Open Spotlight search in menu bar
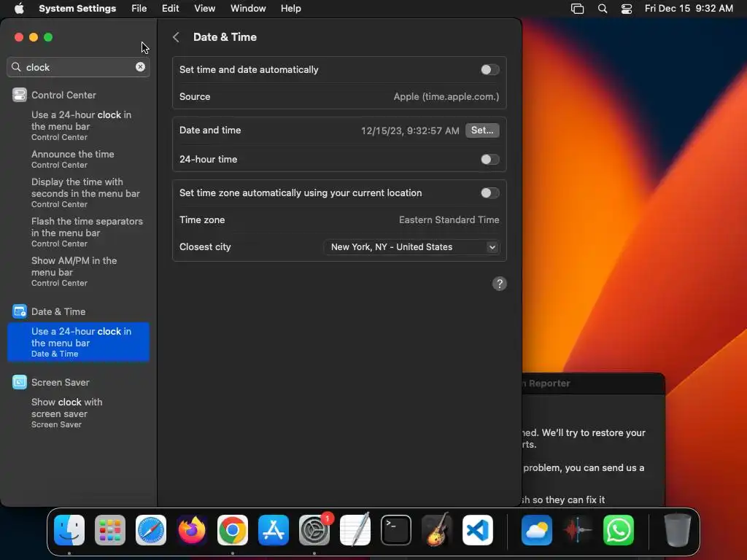 [x=602, y=9]
